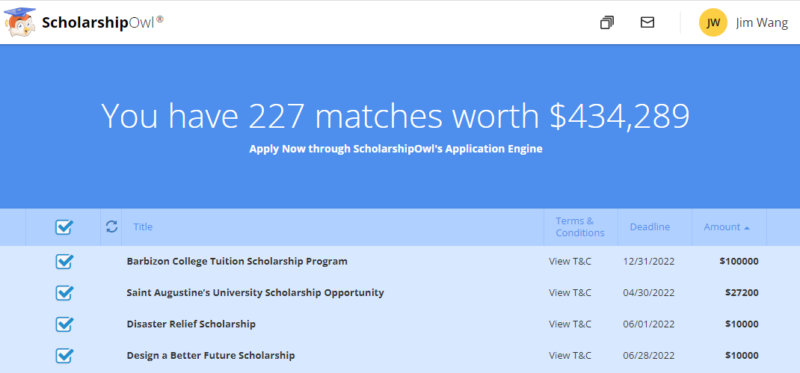Toggle Disaster Relief Scholarship checkbox
The height and width of the screenshot is (373, 800).
pos(64,324)
